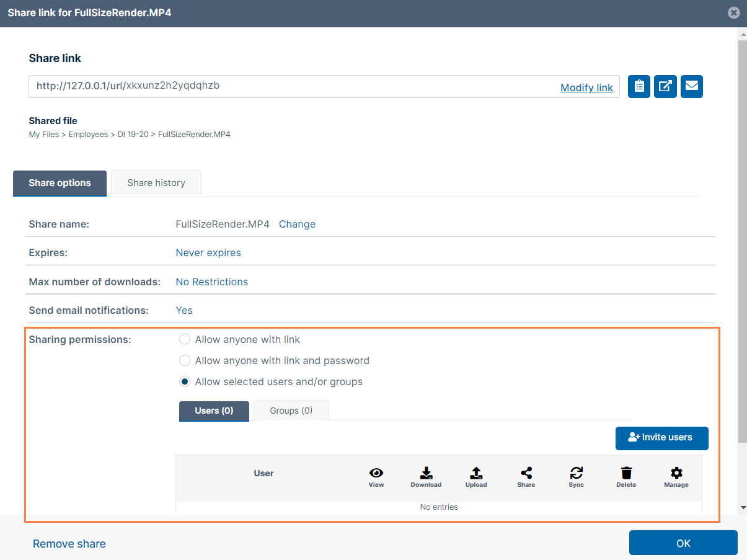Click Remove share link
This screenshot has width=747, height=560.
(x=69, y=544)
